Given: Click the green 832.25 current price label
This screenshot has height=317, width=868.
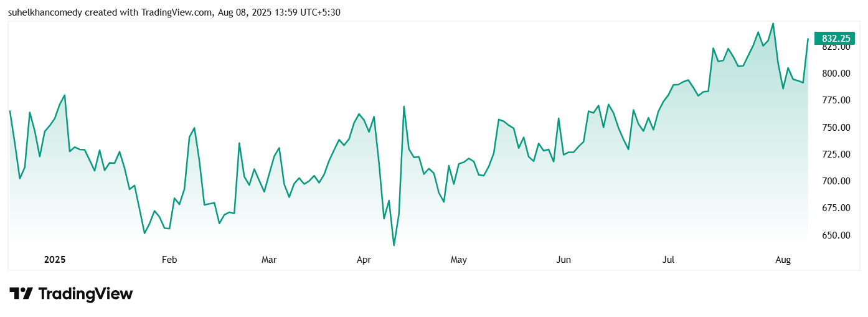Looking at the screenshot, I should 836,39.
